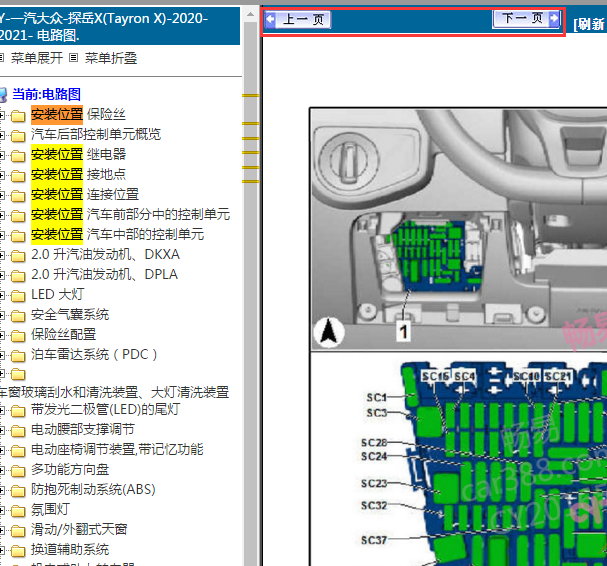Click the folder icon beside 汽车后部控制单元概览
607x566 pixels.
click(18, 135)
